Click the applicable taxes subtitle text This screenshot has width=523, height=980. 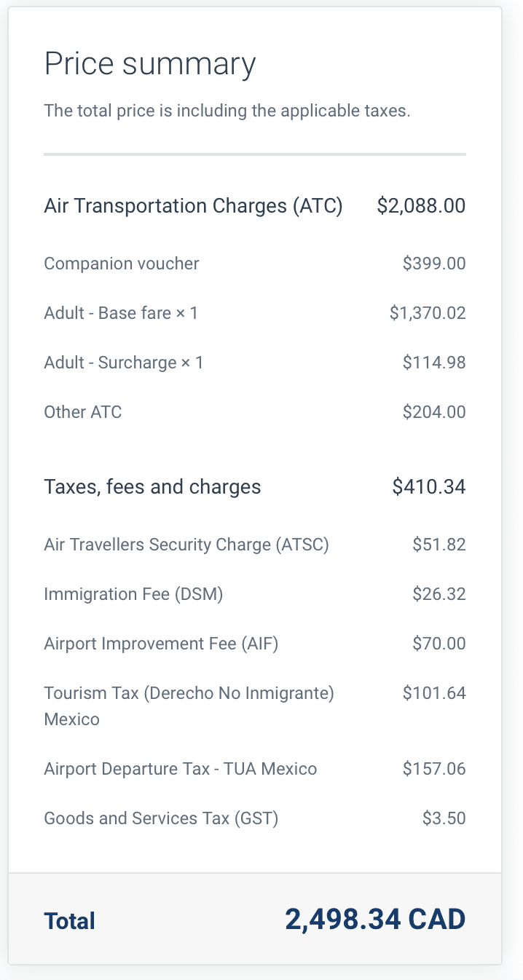pyautogui.click(x=227, y=111)
